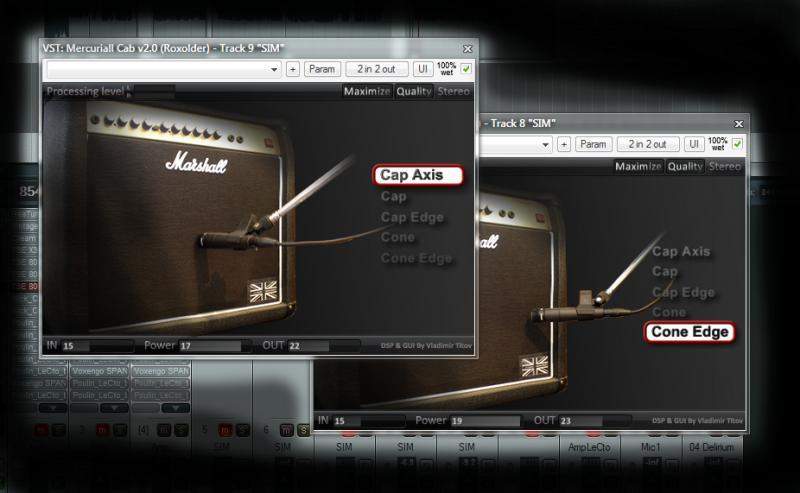This screenshot has height=493, width=800.
Task: Select Mic1 track label in mixer
Action: 651,447
